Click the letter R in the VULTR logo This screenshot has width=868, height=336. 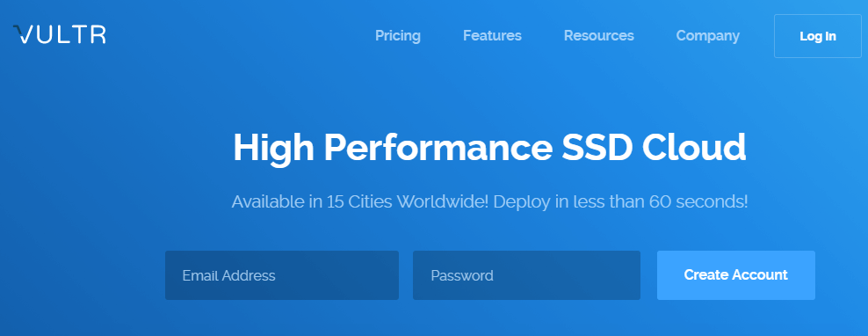pos(97,34)
